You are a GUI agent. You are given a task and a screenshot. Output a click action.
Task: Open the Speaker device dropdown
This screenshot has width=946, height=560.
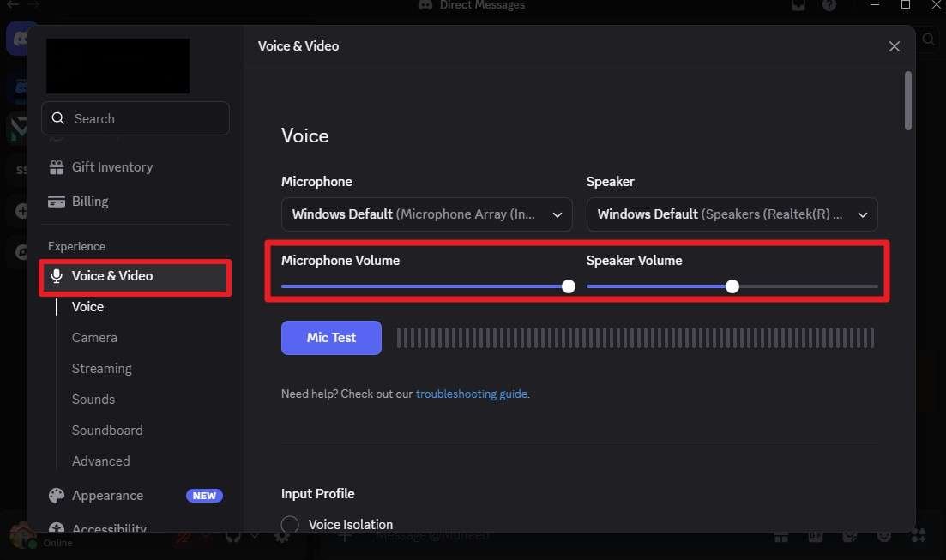(732, 214)
